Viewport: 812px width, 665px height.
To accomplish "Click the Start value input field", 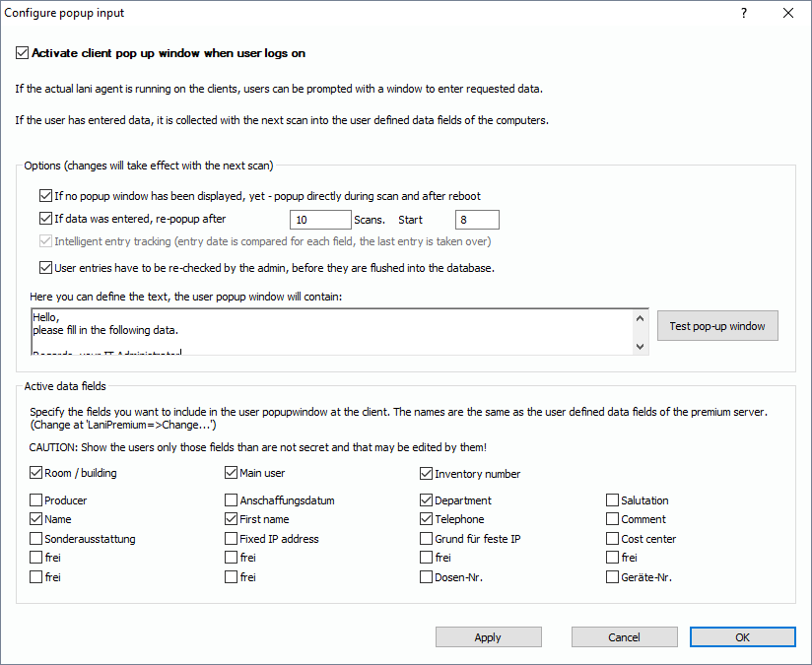I will tap(477, 220).
